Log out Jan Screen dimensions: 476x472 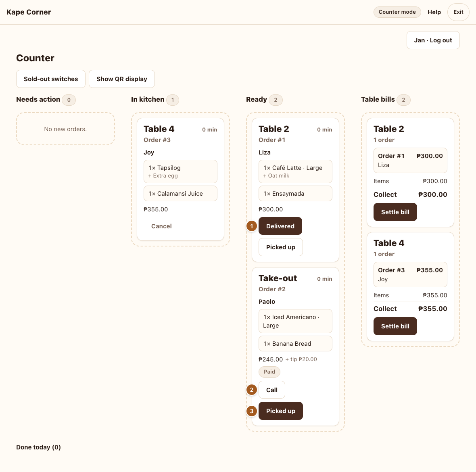click(x=433, y=40)
